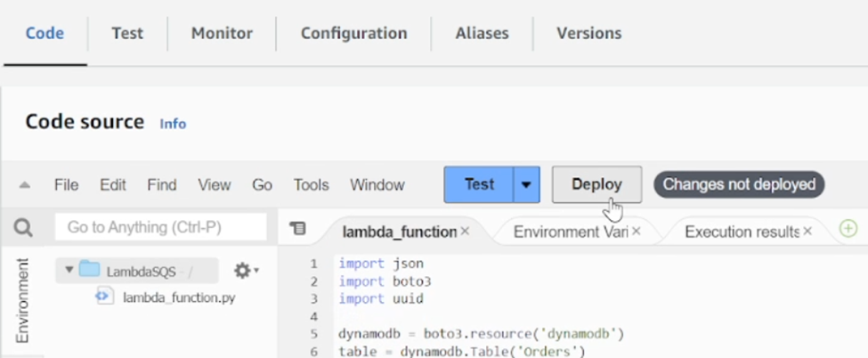Open the file tree gear settings dropdown
Screen dimensions: 868x358
click(x=247, y=271)
